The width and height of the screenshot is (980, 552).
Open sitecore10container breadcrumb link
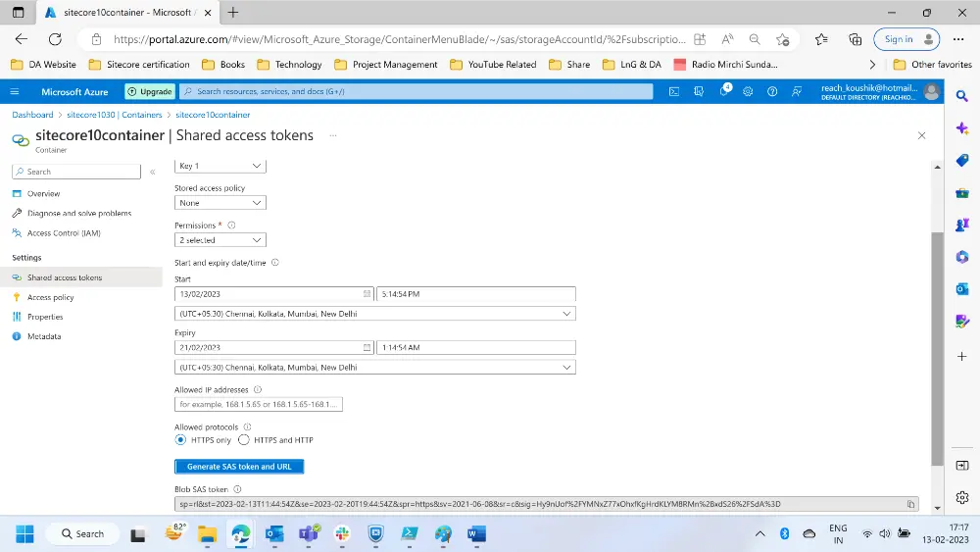coord(213,115)
